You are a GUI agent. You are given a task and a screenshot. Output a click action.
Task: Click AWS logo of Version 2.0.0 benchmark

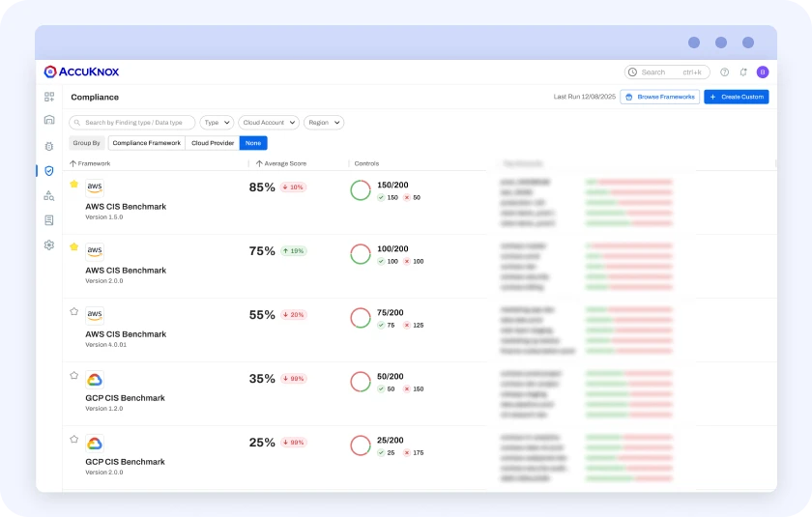pos(95,251)
